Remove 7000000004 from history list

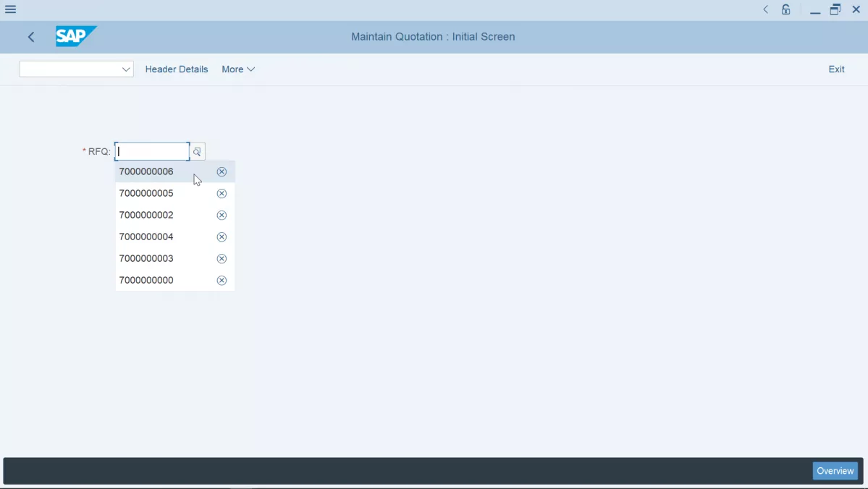point(222,237)
